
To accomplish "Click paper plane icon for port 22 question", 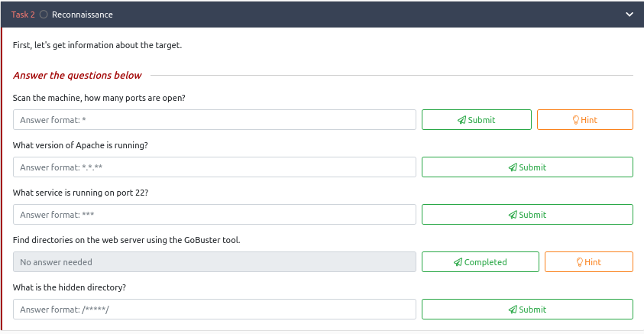I will (513, 215).
